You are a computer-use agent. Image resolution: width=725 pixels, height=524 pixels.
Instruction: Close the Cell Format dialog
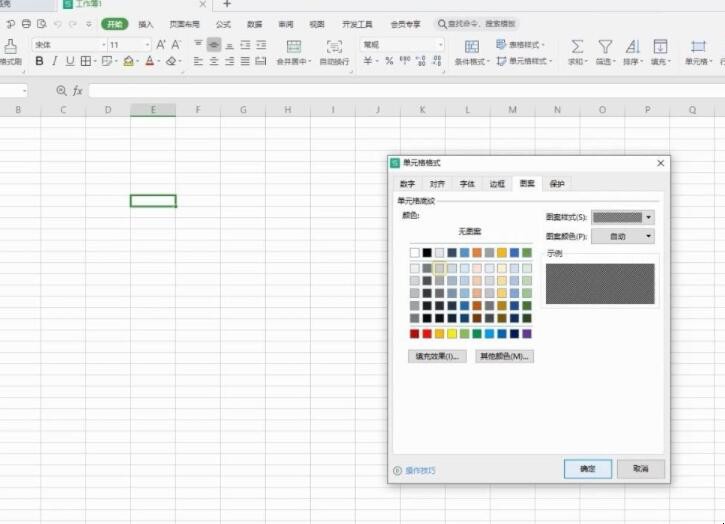coord(660,163)
